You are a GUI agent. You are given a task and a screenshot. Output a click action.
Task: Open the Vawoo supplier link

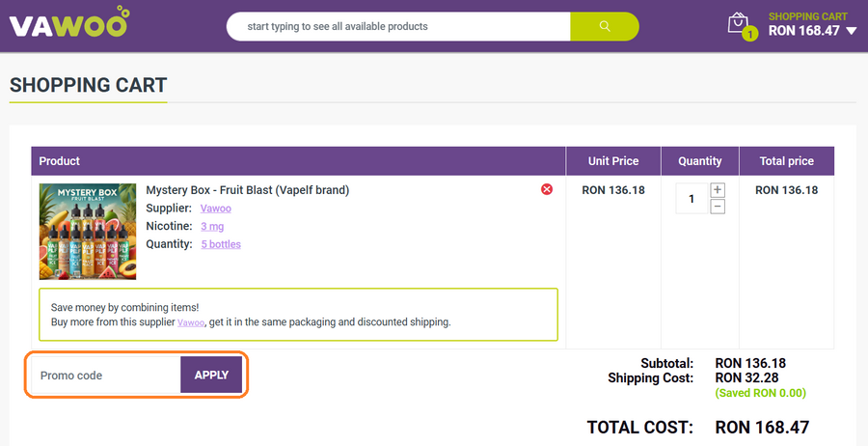click(x=215, y=209)
